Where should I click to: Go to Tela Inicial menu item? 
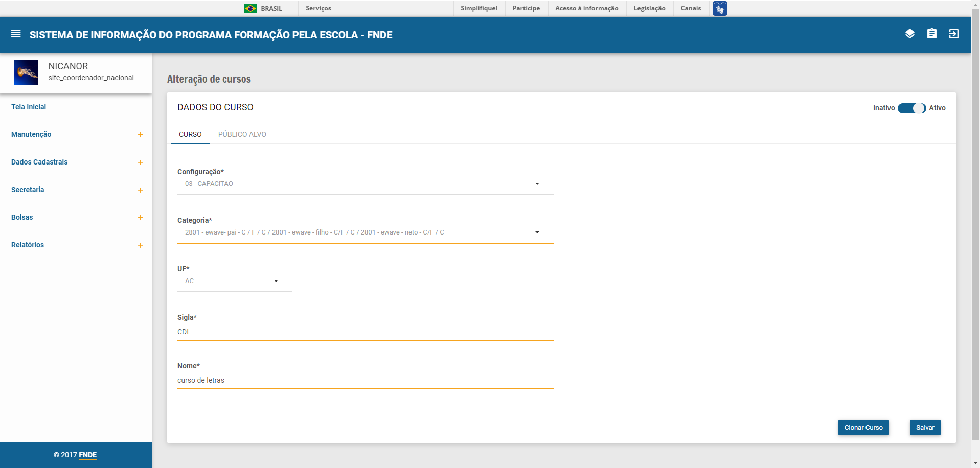29,107
